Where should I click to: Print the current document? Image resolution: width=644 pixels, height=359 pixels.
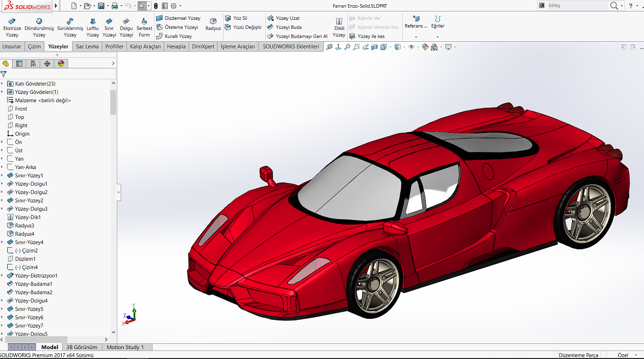point(114,6)
